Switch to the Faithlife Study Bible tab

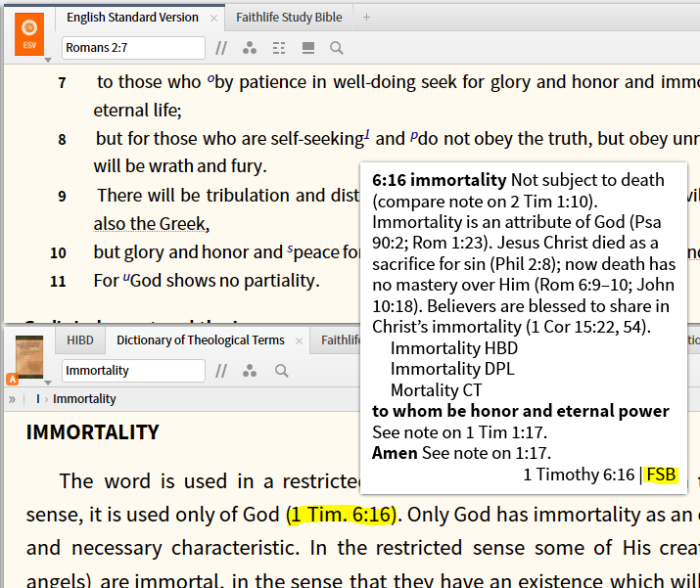290,18
